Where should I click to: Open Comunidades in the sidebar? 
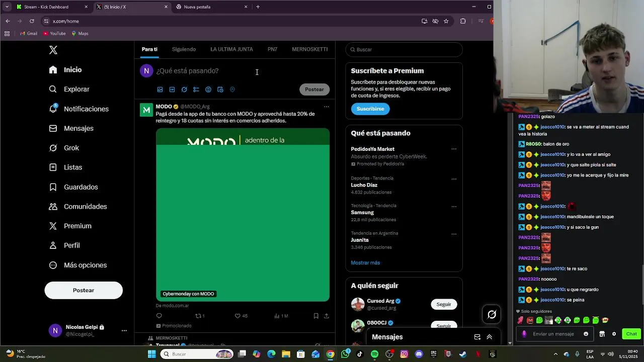78,207
